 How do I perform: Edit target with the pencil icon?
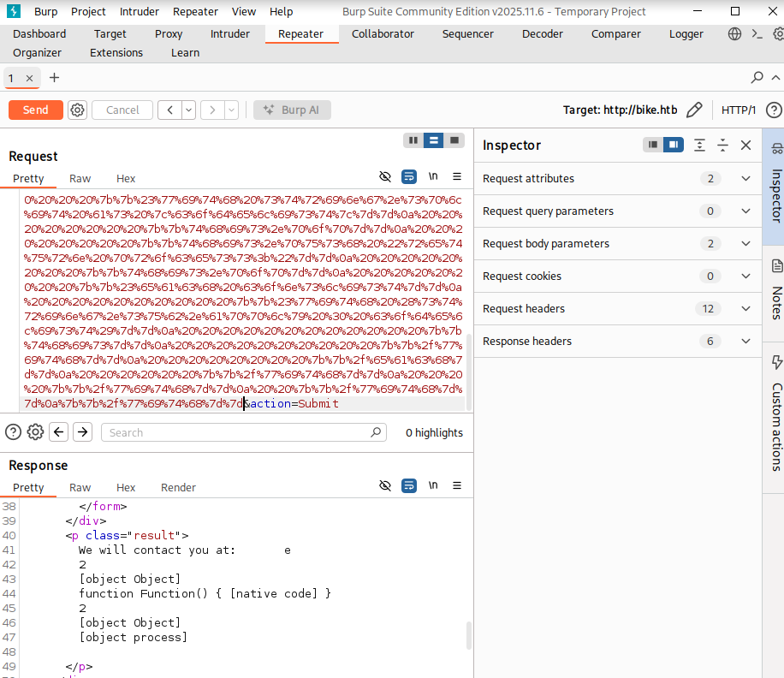point(694,110)
